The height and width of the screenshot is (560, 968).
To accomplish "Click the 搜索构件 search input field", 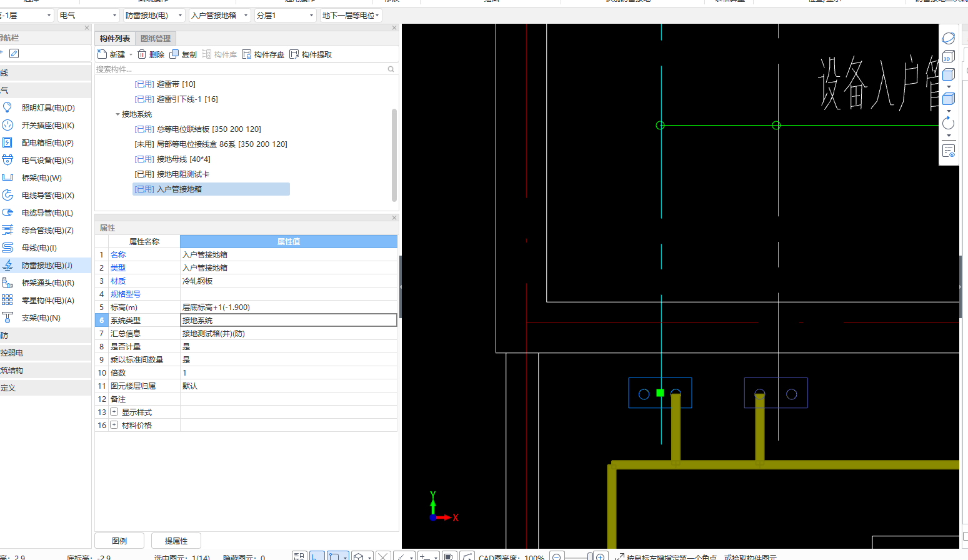I will (241, 69).
